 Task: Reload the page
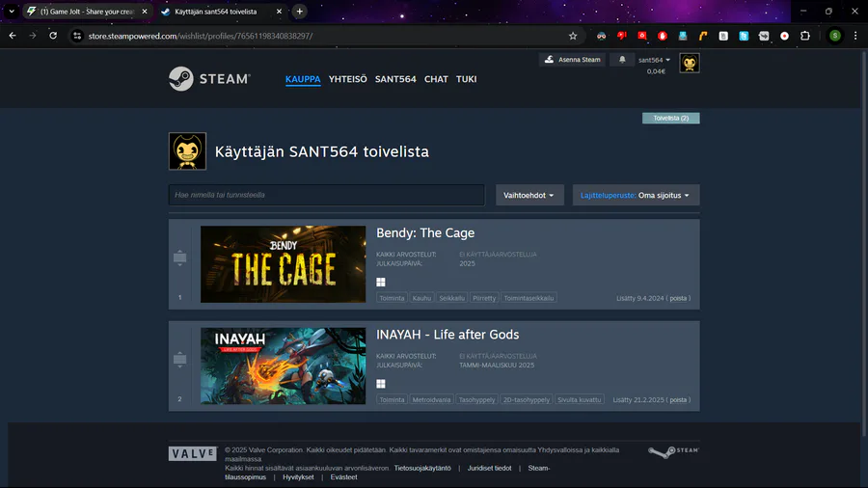[53, 36]
